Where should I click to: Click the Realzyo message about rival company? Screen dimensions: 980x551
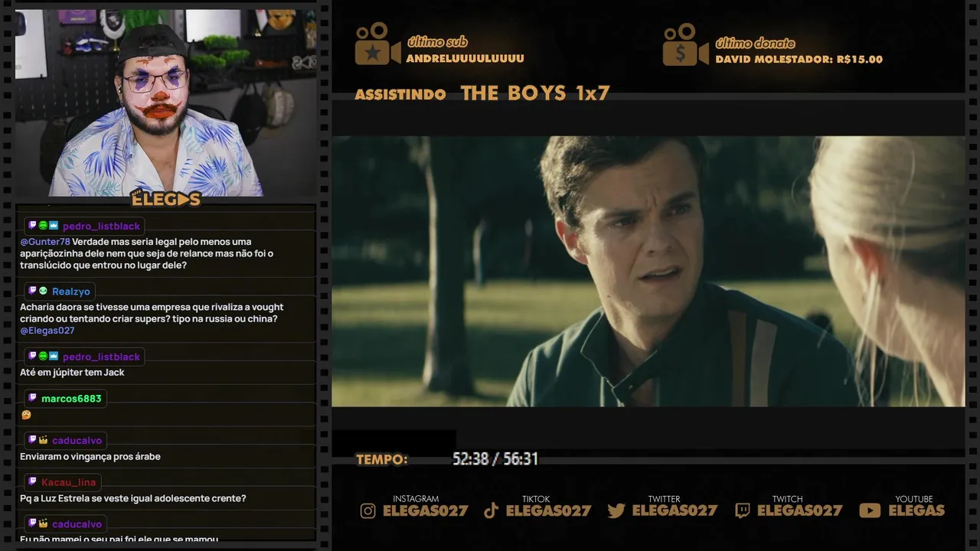pos(152,318)
